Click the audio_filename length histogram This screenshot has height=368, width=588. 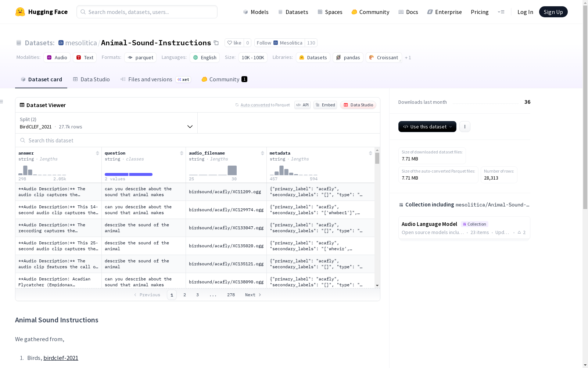coord(213,170)
